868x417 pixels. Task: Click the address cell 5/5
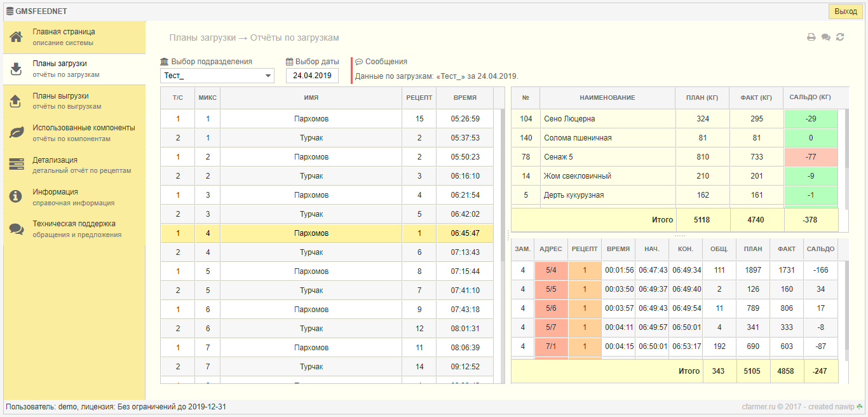click(x=551, y=289)
